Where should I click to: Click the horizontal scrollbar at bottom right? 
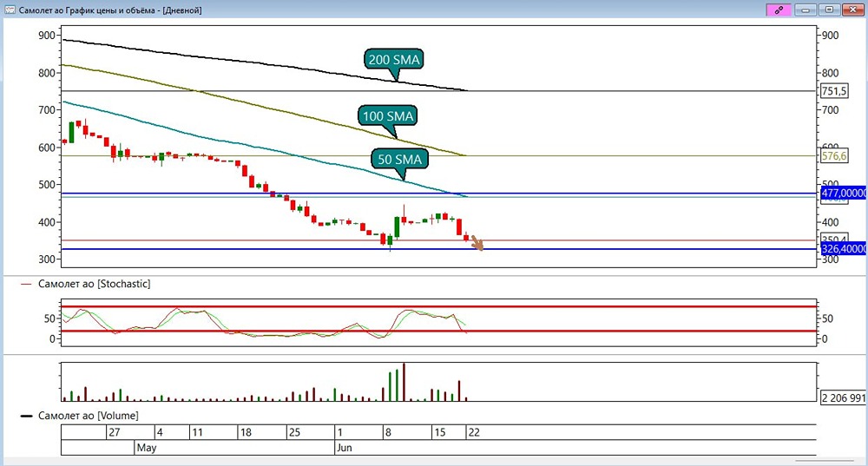825,461
